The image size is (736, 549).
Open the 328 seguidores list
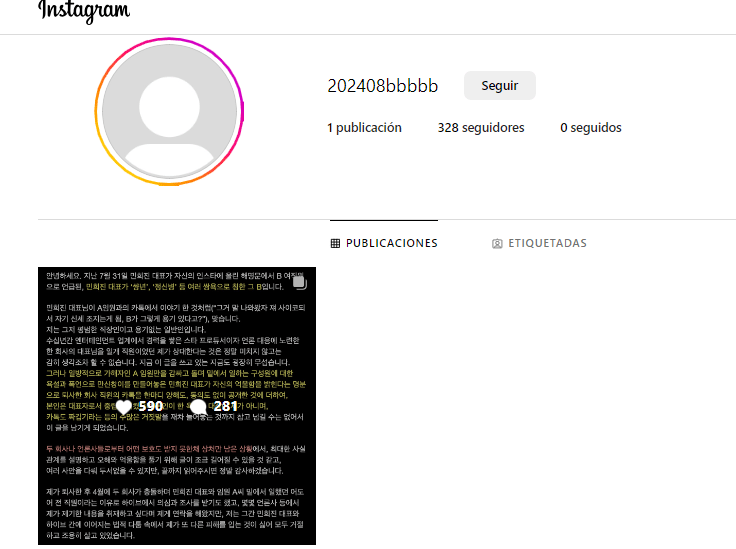(x=481, y=128)
